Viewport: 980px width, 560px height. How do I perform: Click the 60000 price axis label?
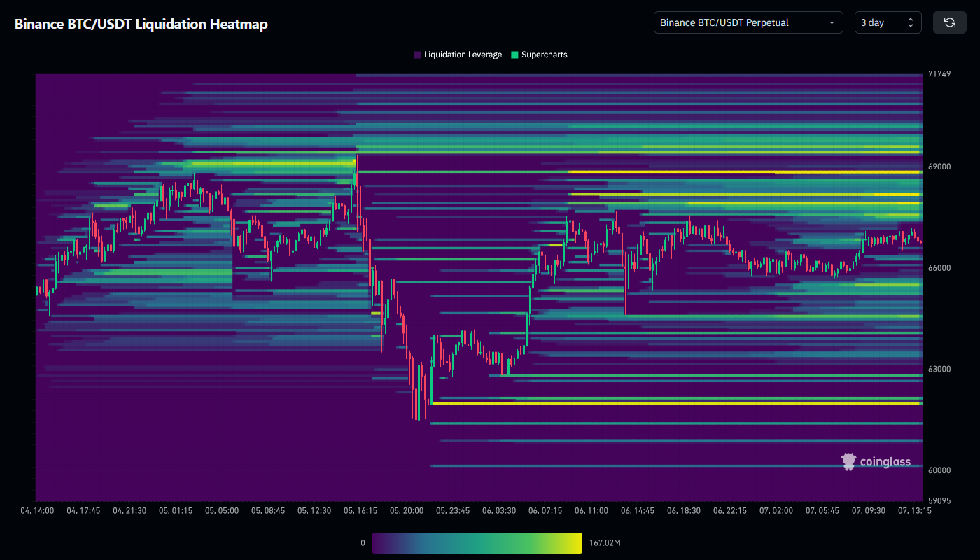(x=939, y=470)
